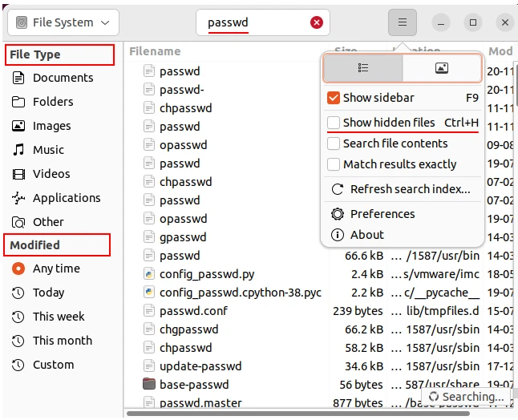Uncheck the Show sidebar checkbox
Screen dimensions: 518x420
pyautogui.click(x=334, y=98)
